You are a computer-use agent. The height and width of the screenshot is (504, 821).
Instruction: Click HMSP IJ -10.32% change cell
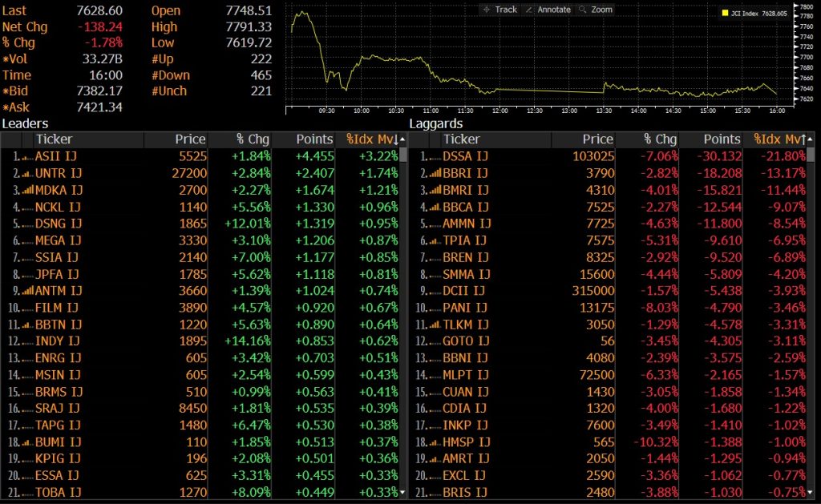pyautogui.click(x=656, y=443)
